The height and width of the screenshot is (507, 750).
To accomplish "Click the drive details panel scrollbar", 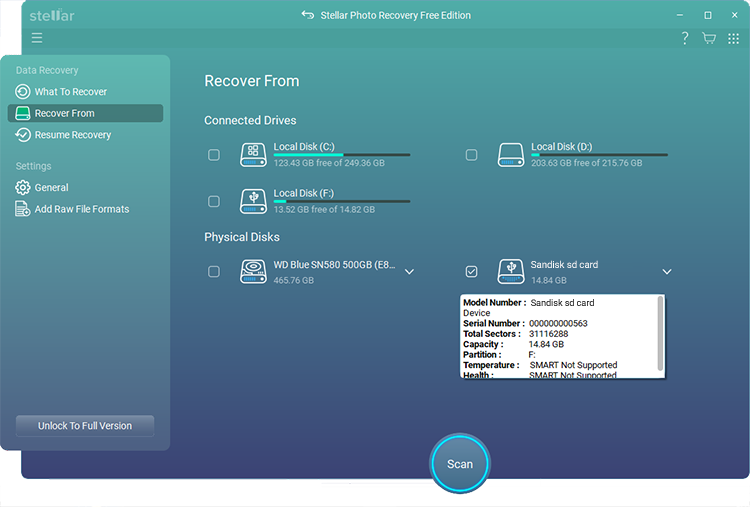I will [660, 334].
